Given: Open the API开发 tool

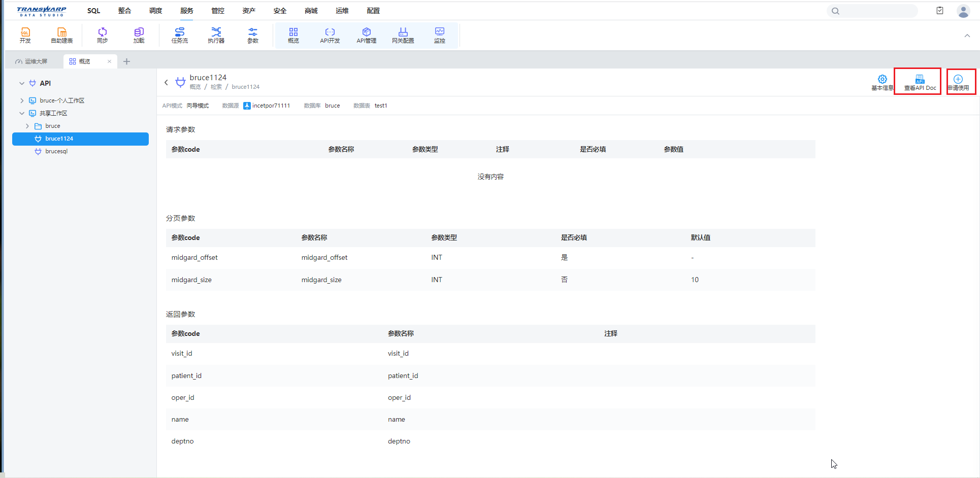Looking at the screenshot, I should click(x=330, y=35).
